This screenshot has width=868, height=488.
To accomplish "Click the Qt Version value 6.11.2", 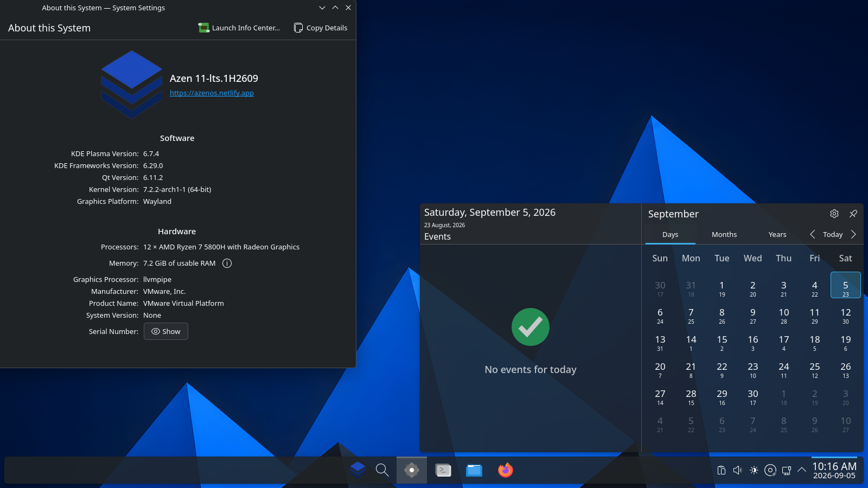I will coord(153,177).
